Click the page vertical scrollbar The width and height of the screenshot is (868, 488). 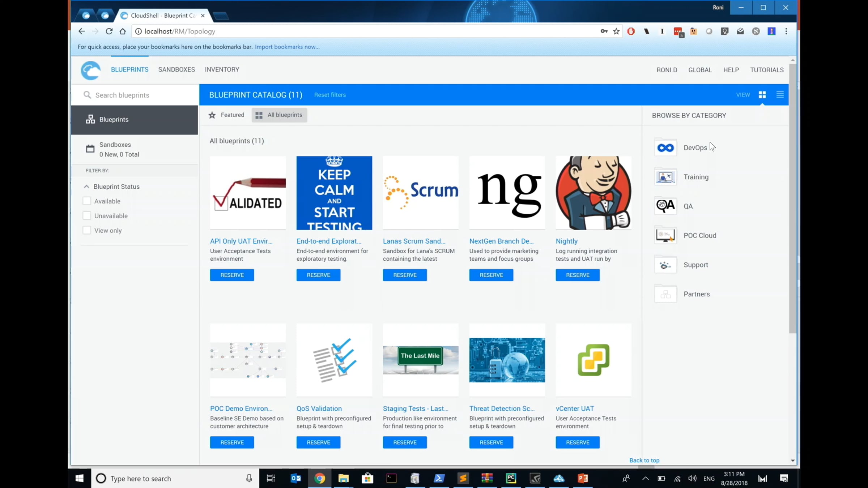pyautogui.click(x=792, y=199)
